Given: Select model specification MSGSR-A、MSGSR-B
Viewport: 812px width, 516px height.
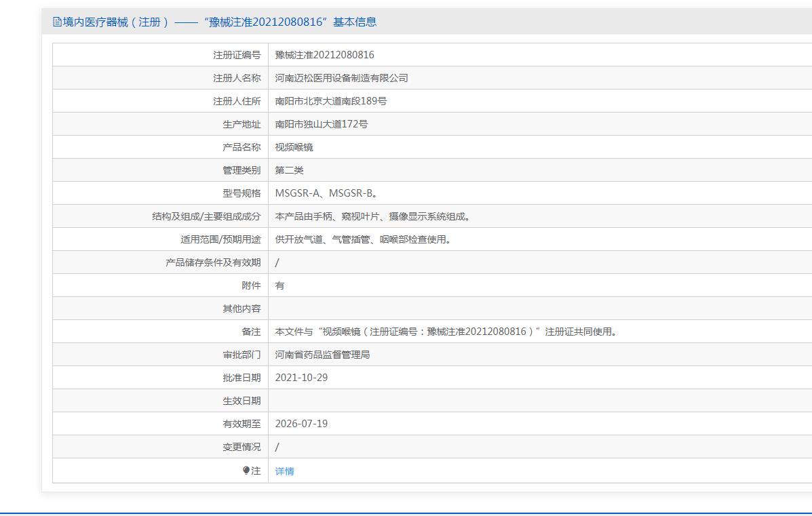Looking at the screenshot, I should (x=326, y=193).
